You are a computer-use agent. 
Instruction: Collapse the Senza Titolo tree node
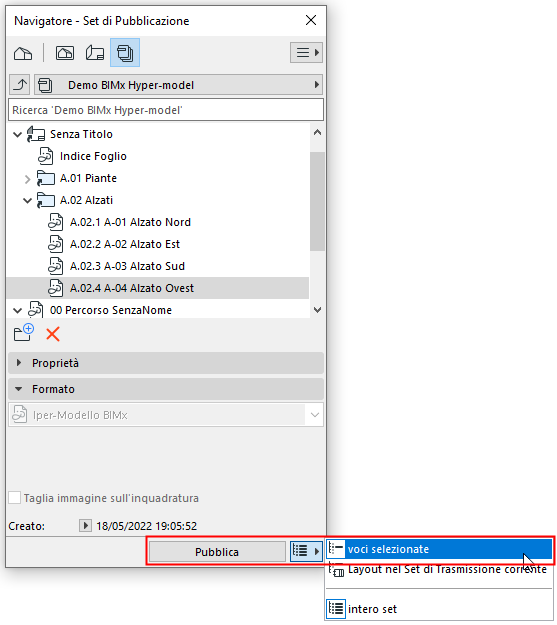click(17, 135)
